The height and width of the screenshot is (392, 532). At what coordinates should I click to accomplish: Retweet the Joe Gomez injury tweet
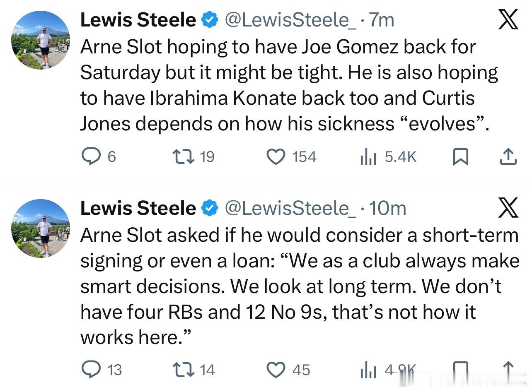tap(181, 157)
